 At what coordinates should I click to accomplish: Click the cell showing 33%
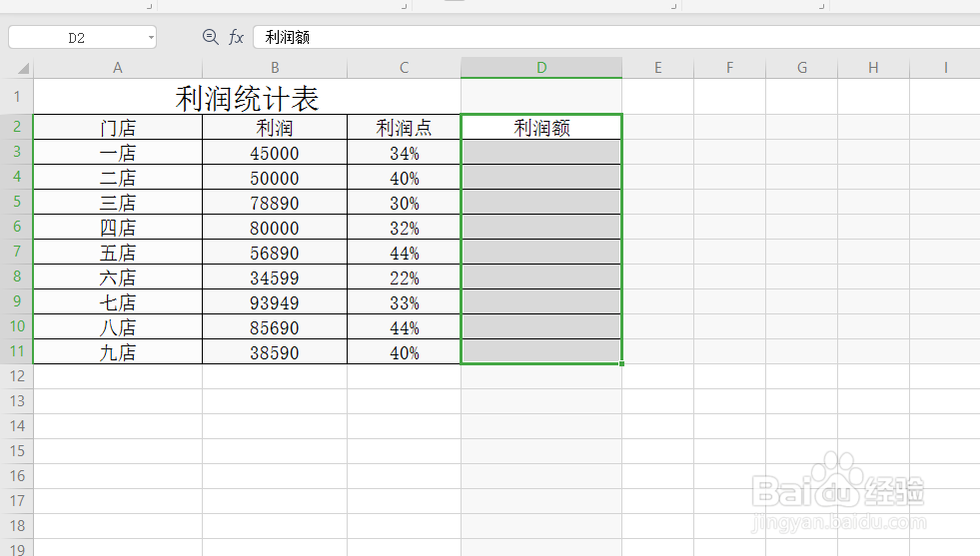[404, 302]
